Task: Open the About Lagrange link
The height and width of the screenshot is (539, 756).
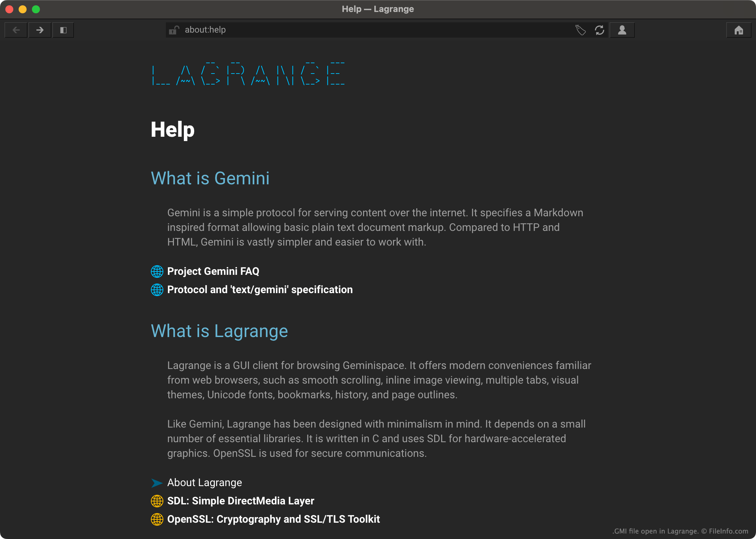Action: coord(204,482)
